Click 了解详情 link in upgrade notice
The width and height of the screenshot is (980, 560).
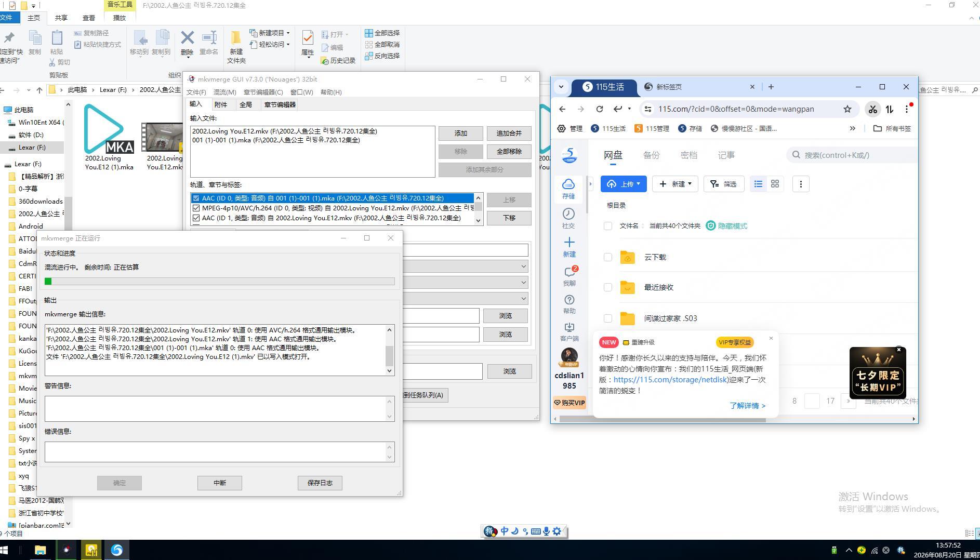[747, 406]
